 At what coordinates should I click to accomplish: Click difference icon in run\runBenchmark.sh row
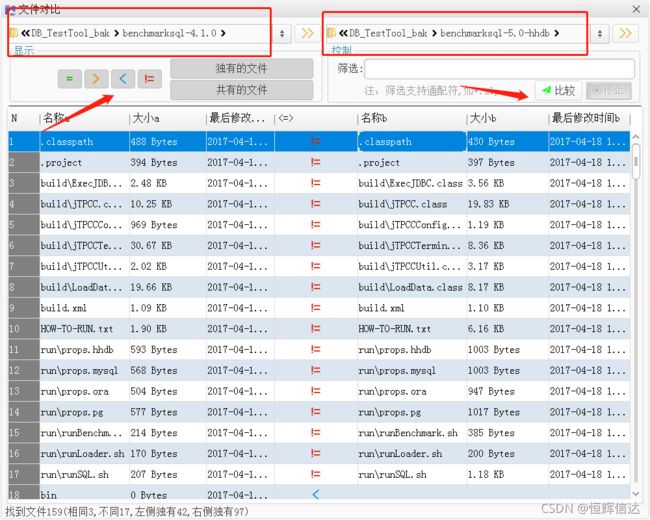pyautogui.click(x=315, y=433)
